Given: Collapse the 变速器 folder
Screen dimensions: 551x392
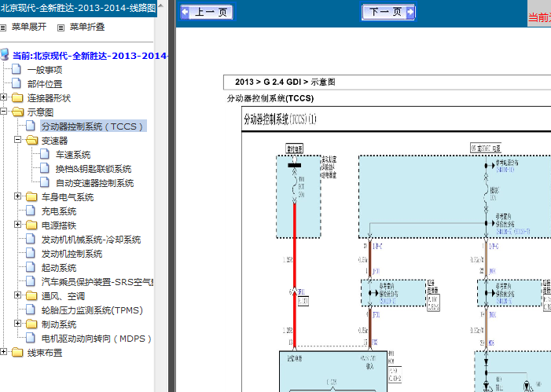Looking at the screenshot, I should 17,140.
